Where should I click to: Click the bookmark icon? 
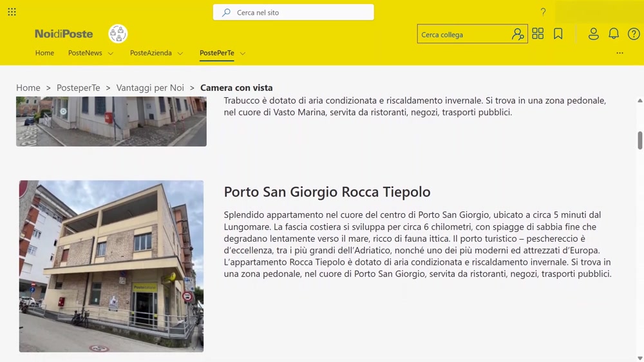[x=558, y=33]
